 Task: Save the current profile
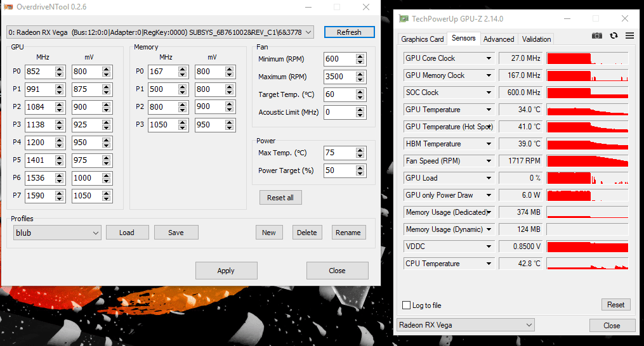pos(176,233)
